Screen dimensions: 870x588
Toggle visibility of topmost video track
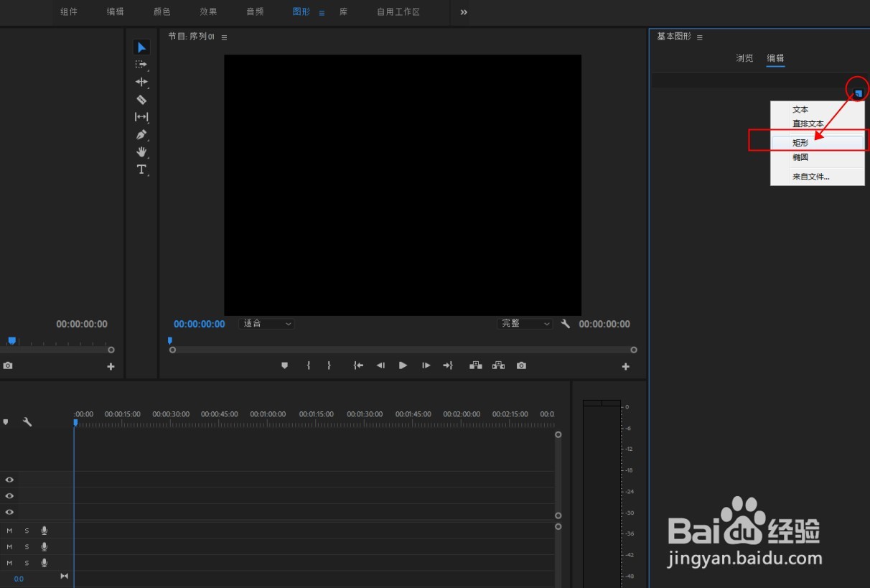point(9,480)
